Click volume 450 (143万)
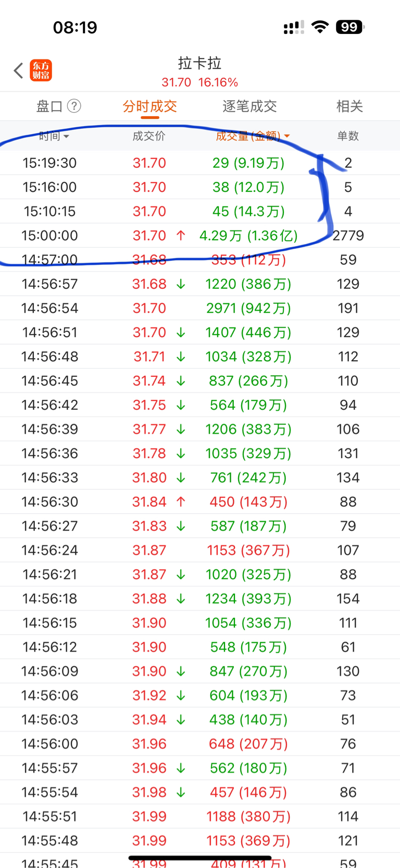The width and height of the screenshot is (400, 868). point(248,502)
